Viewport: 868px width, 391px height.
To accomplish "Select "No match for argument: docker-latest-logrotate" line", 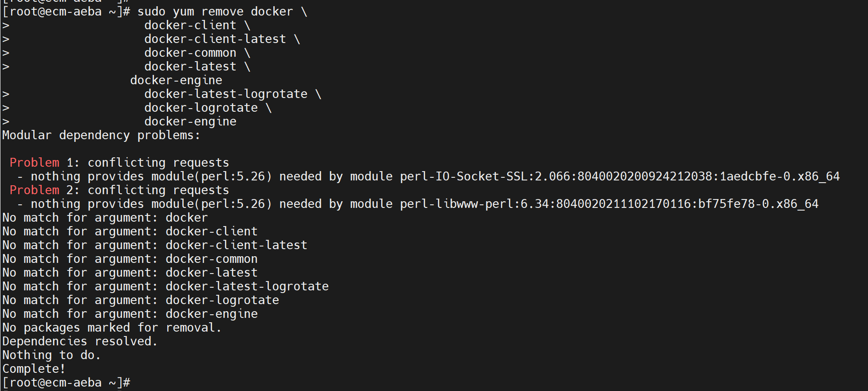I will point(165,286).
